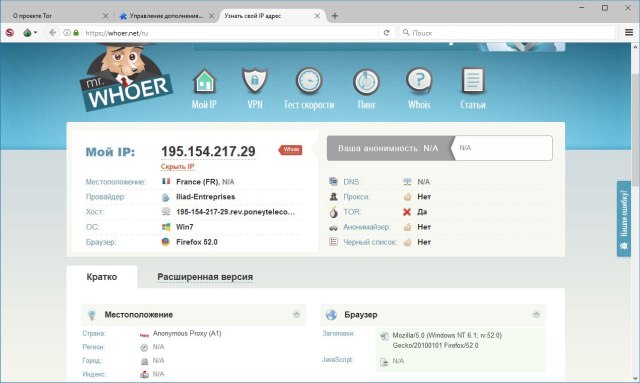
Task: Click the NoScript S icon
Action: coord(9,33)
